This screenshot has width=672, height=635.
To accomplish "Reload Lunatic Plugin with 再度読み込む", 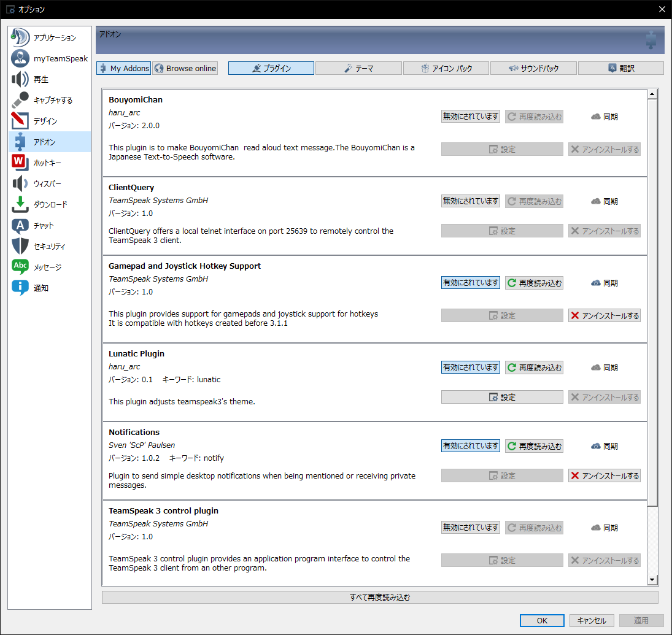I will coord(534,368).
